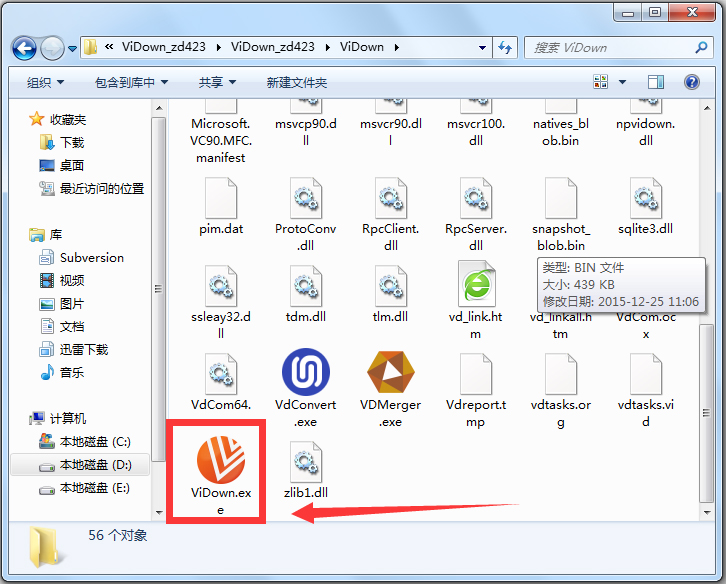
Task: Open the 共享 menu
Action: click(x=217, y=83)
